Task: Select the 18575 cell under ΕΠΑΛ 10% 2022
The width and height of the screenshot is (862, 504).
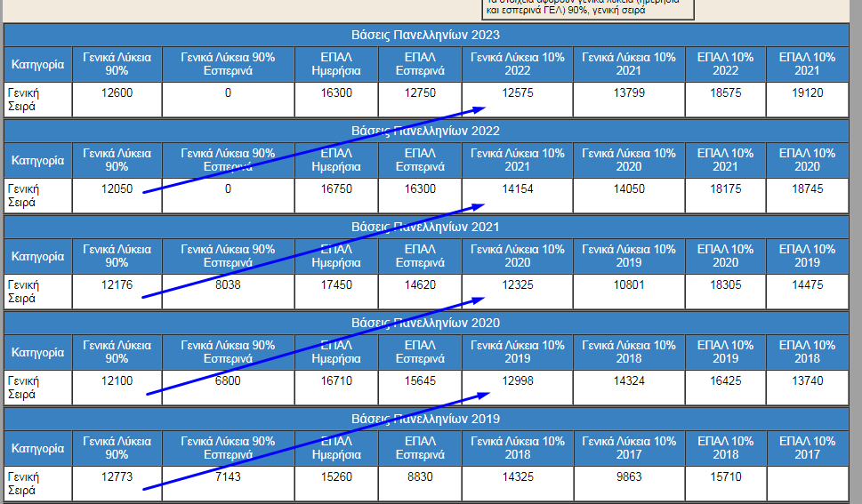Action: 725,92
